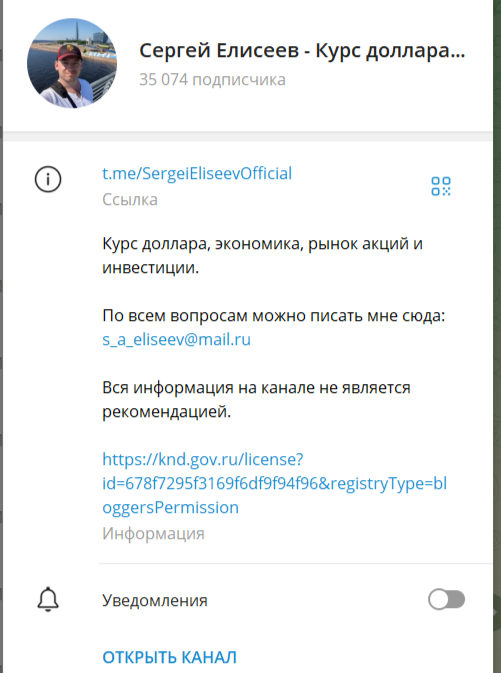Click the s_a_eliseev@mail.ru email link

tap(176, 340)
